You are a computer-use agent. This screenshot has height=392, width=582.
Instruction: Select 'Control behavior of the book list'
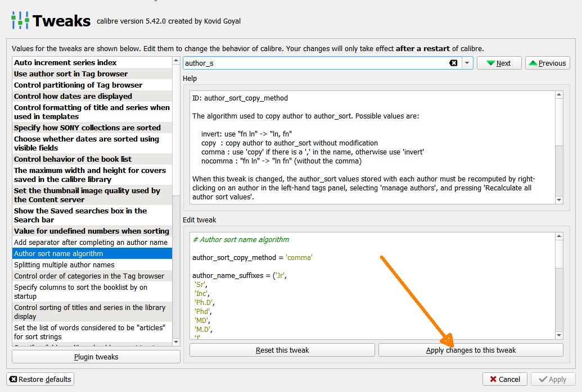[92, 159]
